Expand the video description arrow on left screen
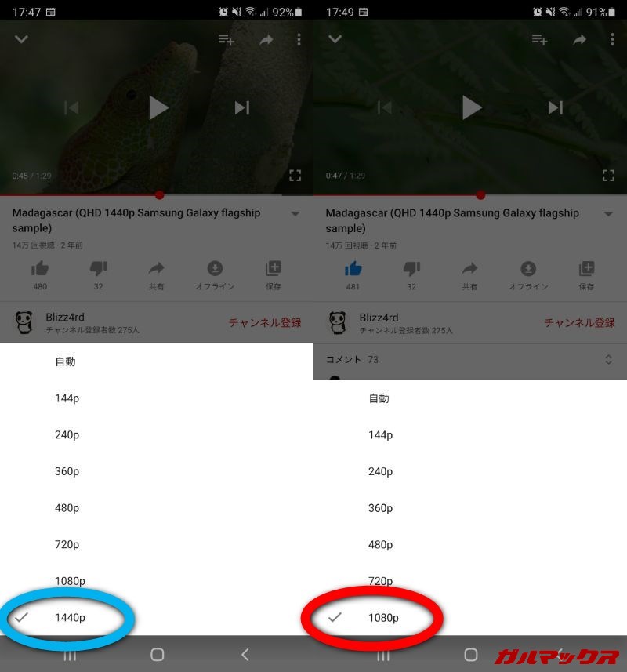627x672 pixels. pos(295,213)
